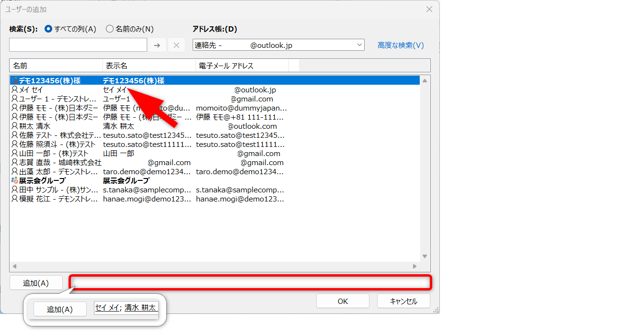The width and height of the screenshot is (644, 335).
Task: Click the added recipients input field
Action: coord(250,282)
